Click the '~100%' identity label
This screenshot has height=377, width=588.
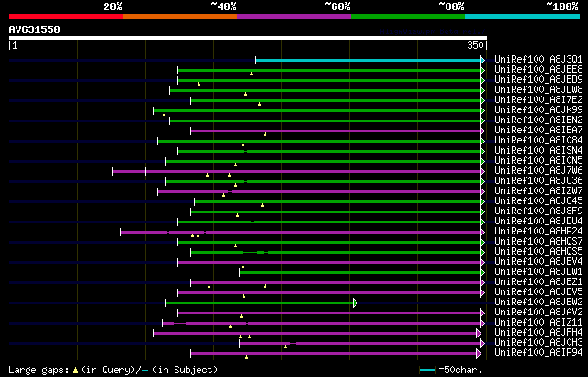(x=561, y=6)
